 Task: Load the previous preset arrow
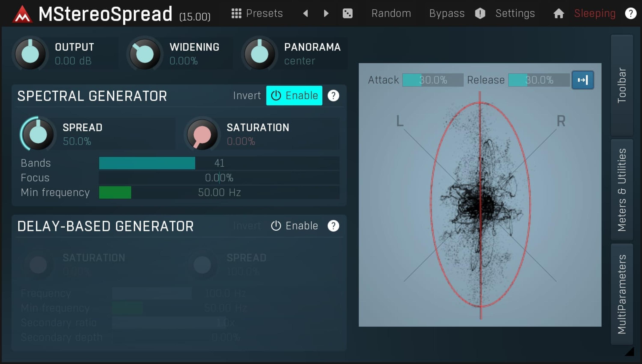point(306,13)
